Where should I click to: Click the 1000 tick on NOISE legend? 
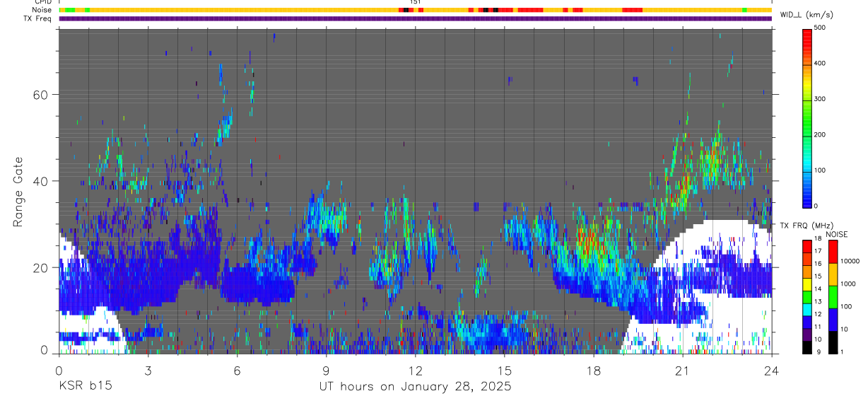(848, 284)
